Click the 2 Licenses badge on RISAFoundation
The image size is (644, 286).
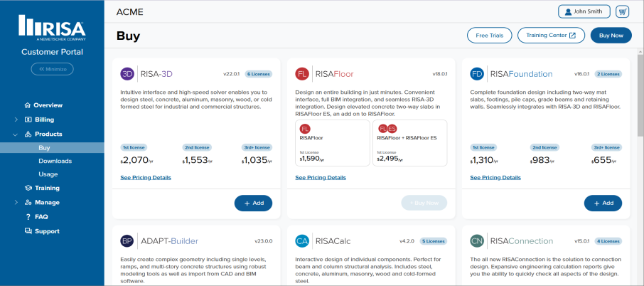608,74
